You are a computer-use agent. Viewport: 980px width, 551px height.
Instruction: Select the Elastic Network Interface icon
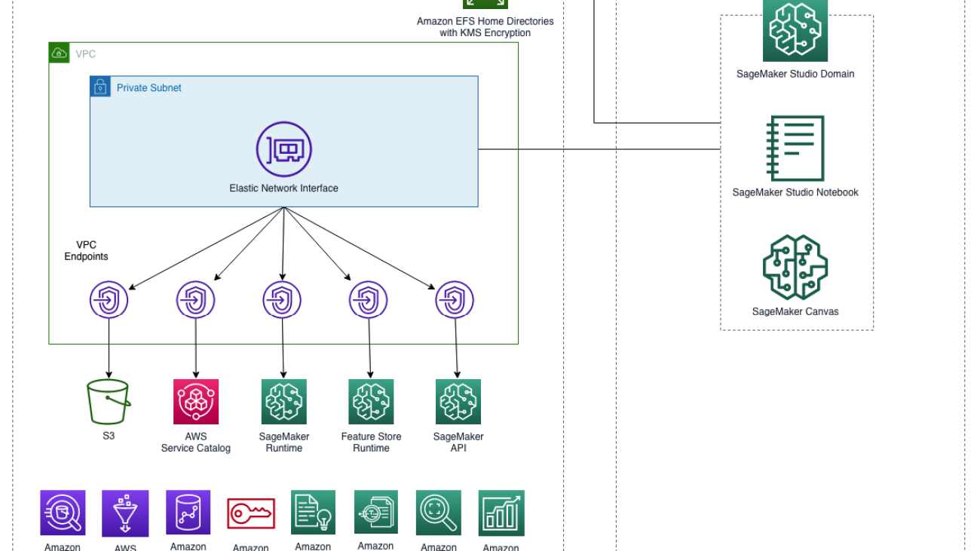coord(283,149)
